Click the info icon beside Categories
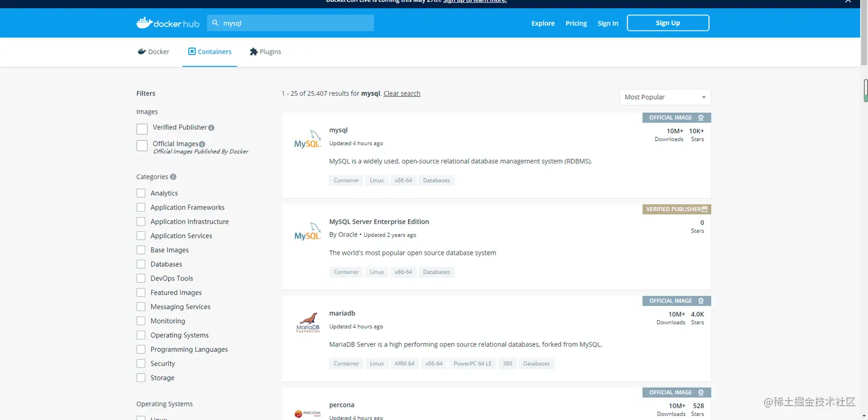The width and height of the screenshot is (868, 420). click(x=173, y=177)
